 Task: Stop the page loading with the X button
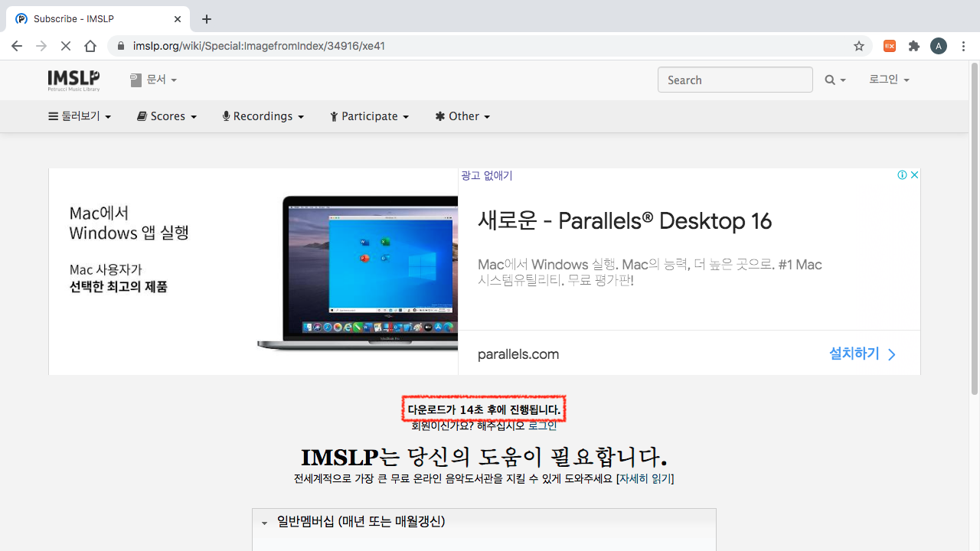click(66, 46)
